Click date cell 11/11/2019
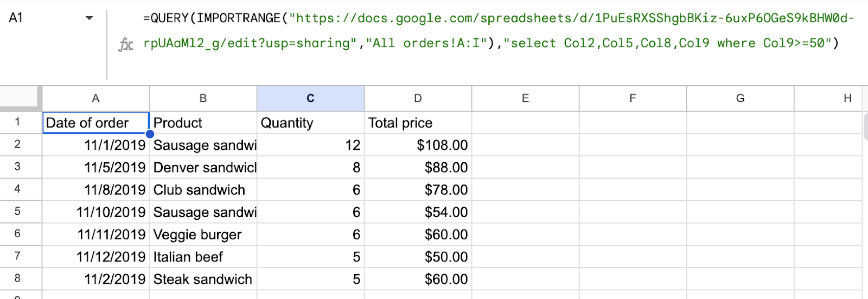 (95, 234)
